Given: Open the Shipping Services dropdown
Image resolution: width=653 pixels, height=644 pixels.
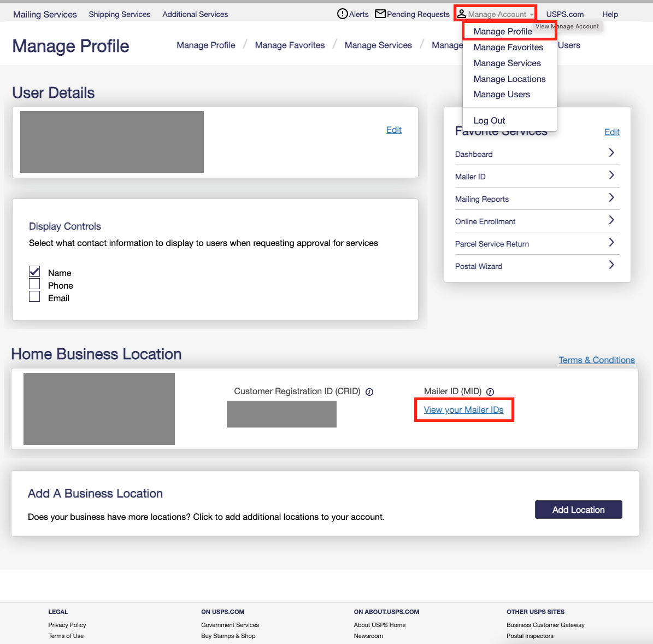Looking at the screenshot, I should click(x=120, y=14).
